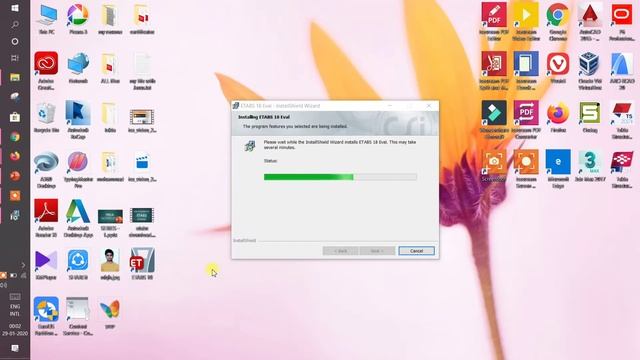This screenshot has height=360, width=640.
Task: Close the InstallShield Wizard window
Action: tap(429, 106)
